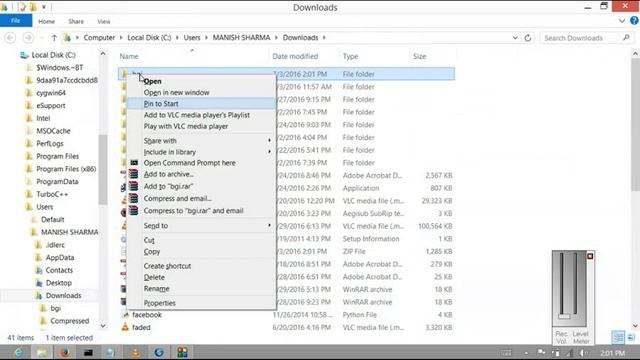The width and height of the screenshot is (640, 360).
Task: Click File Explorer icon in taskbar
Action: pos(42,352)
